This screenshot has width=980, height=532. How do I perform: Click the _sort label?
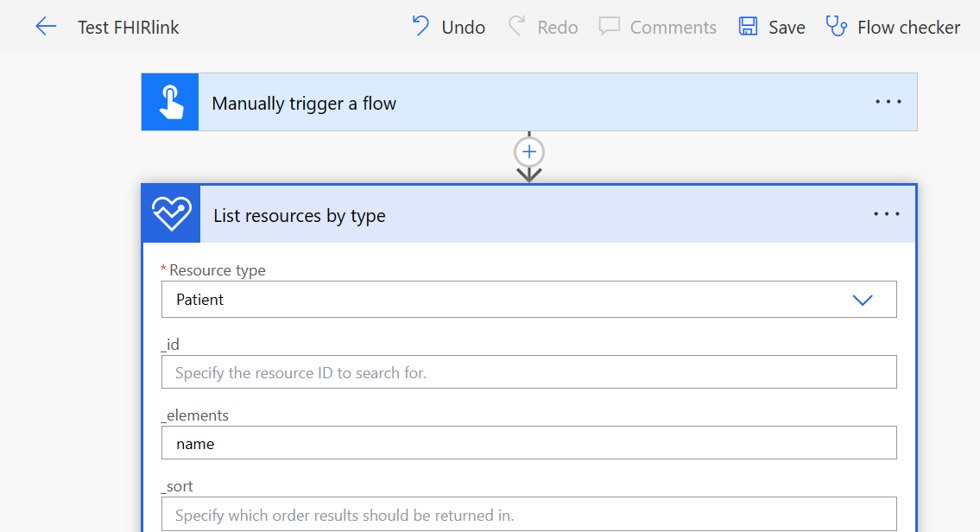click(x=178, y=486)
